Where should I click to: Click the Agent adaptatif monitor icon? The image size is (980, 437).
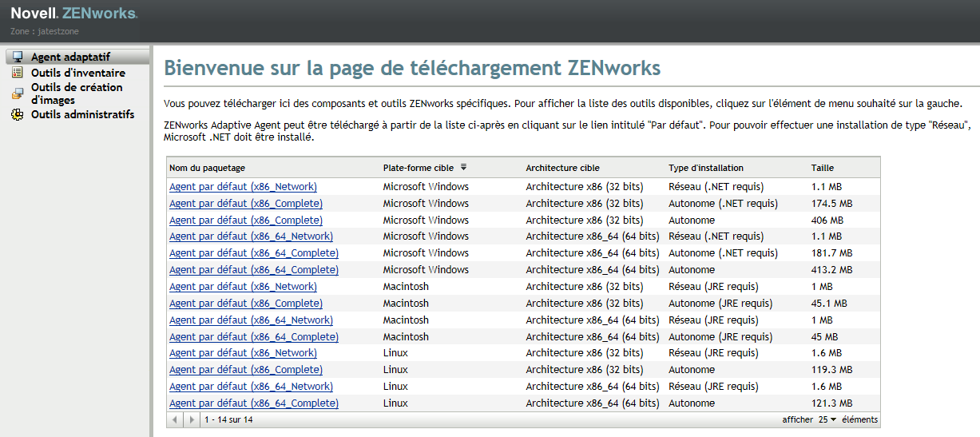(x=18, y=57)
